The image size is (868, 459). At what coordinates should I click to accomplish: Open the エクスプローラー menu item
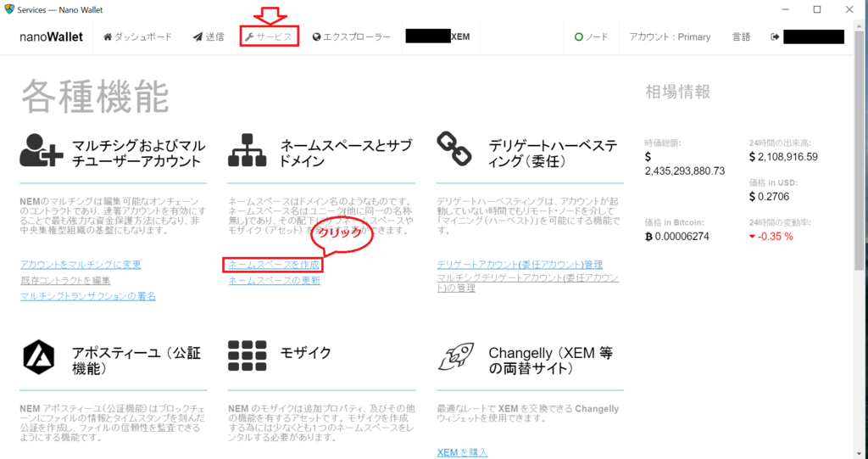pos(352,37)
